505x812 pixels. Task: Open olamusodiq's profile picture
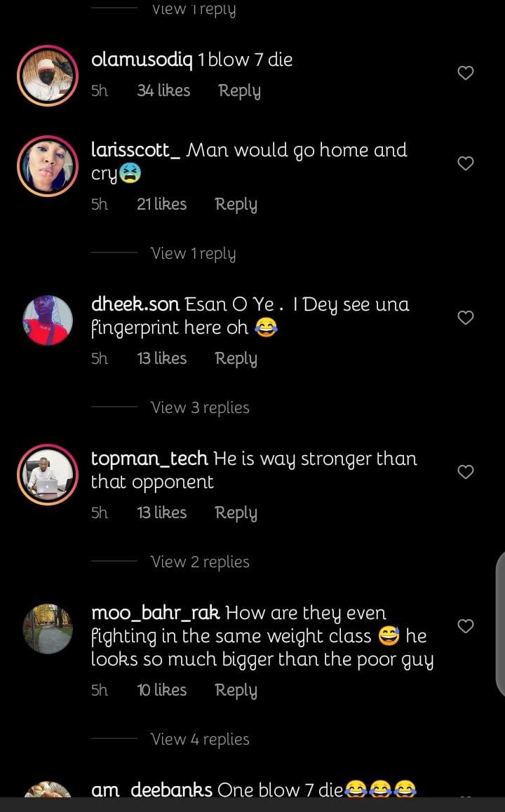point(48,76)
